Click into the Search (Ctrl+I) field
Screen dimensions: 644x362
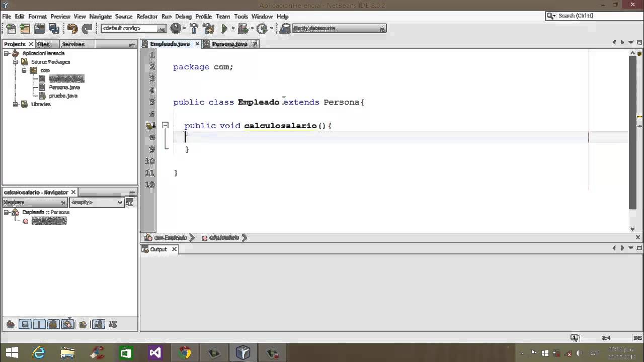click(594, 16)
